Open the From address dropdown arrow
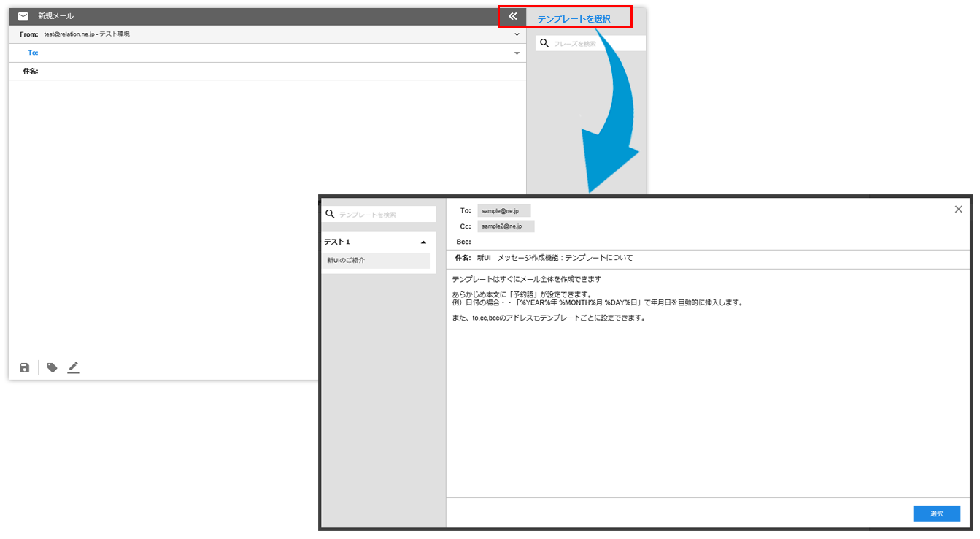Image resolution: width=980 pixels, height=539 pixels. (x=517, y=34)
